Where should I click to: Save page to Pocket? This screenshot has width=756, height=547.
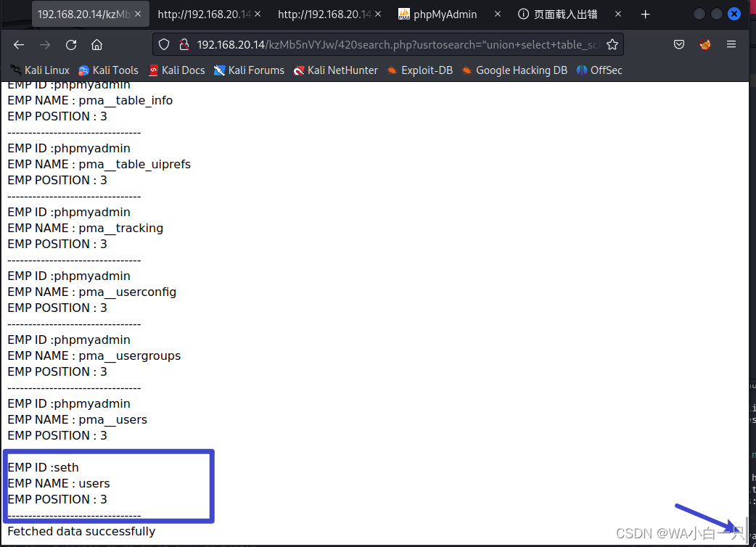(x=679, y=44)
